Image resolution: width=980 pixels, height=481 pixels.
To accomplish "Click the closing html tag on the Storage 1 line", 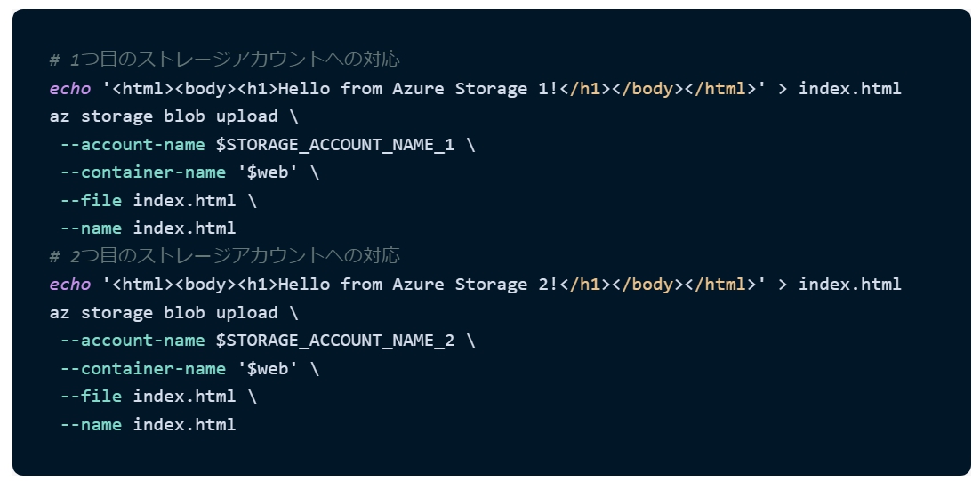I will [721, 88].
